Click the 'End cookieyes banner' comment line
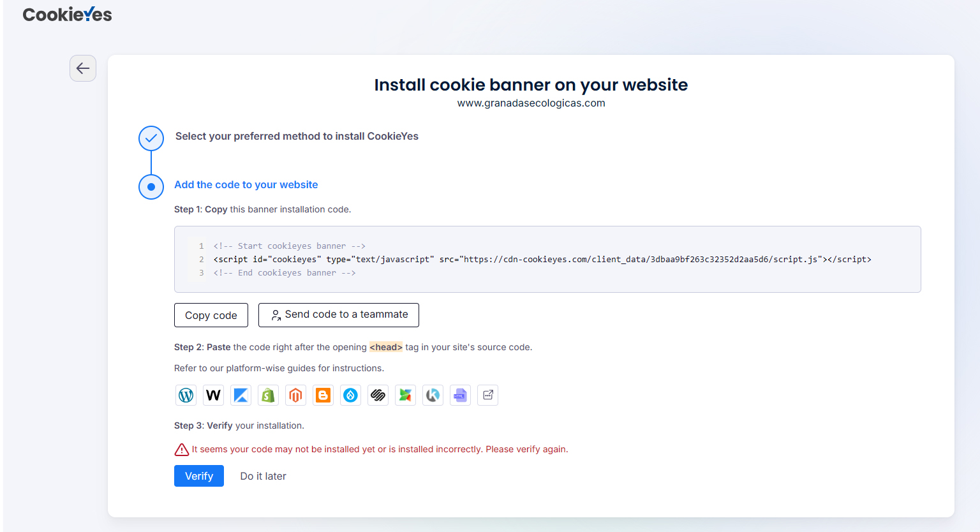Viewport: 980px width, 532px height. point(285,272)
